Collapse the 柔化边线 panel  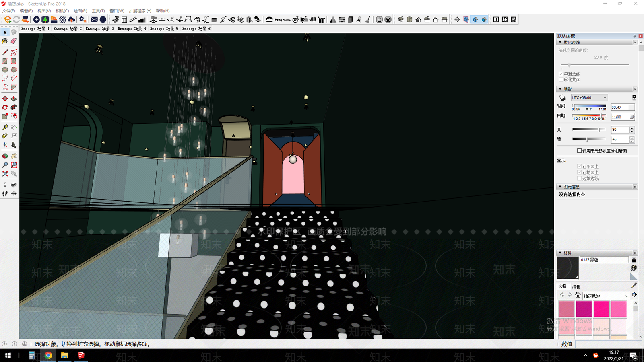[560, 42]
